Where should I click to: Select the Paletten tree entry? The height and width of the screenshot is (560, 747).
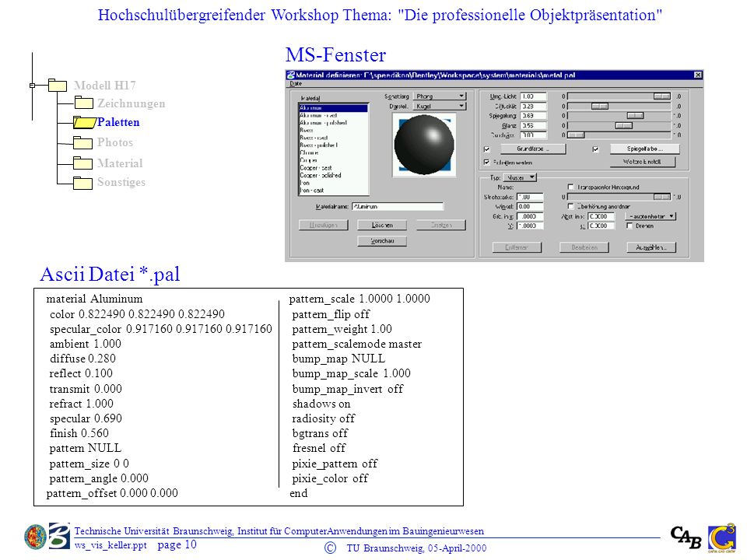118,122
